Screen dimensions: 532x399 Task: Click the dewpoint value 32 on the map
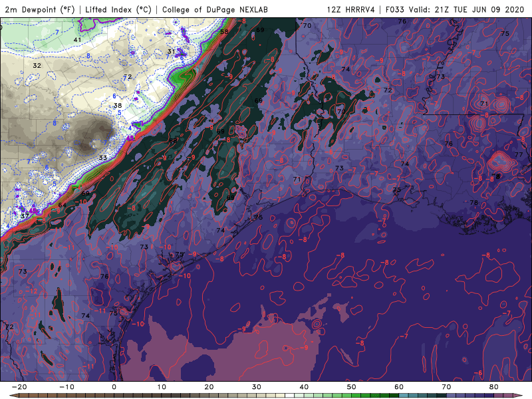(37, 65)
